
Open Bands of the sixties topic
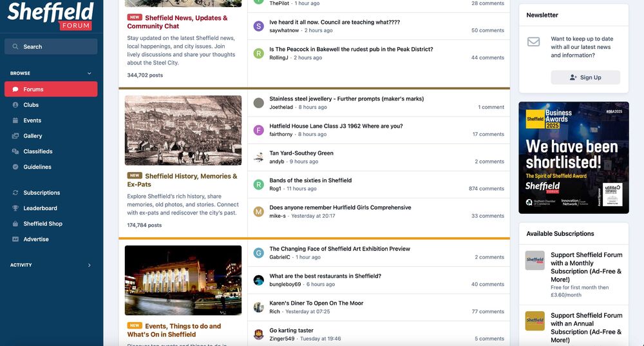[x=310, y=180]
